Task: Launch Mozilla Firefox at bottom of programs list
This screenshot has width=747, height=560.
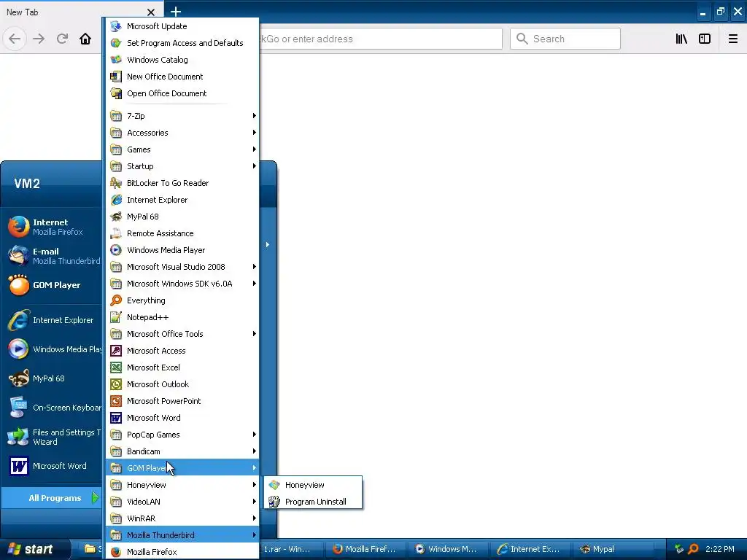Action: pos(182,552)
